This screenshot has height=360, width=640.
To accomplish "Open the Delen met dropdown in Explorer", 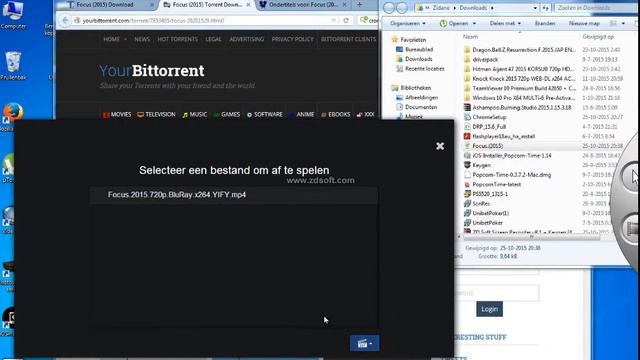I will coord(505,23).
